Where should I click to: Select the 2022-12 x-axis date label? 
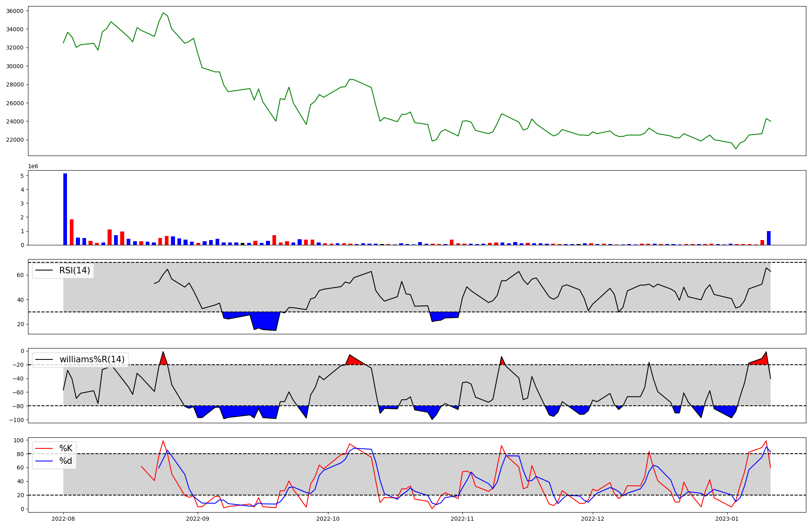click(593, 519)
